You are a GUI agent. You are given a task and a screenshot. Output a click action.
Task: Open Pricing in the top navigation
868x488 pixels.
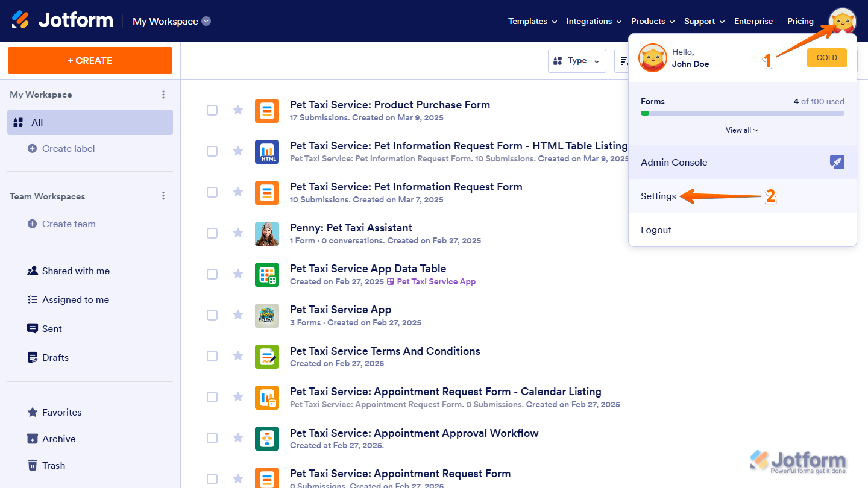[x=800, y=21]
